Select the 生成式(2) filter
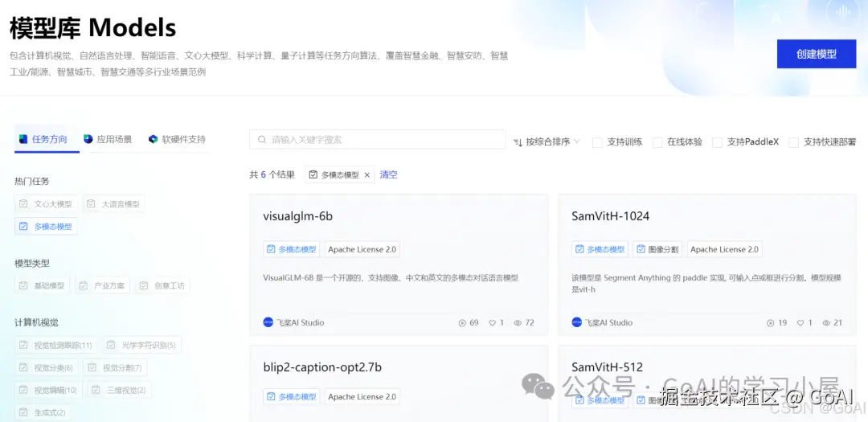 (x=43, y=412)
